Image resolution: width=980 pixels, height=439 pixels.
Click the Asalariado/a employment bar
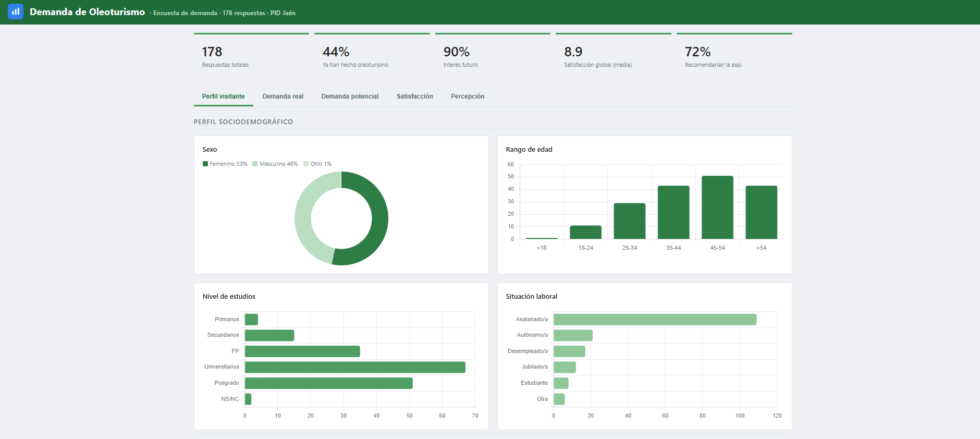pyautogui.click(x=655, y=320)
